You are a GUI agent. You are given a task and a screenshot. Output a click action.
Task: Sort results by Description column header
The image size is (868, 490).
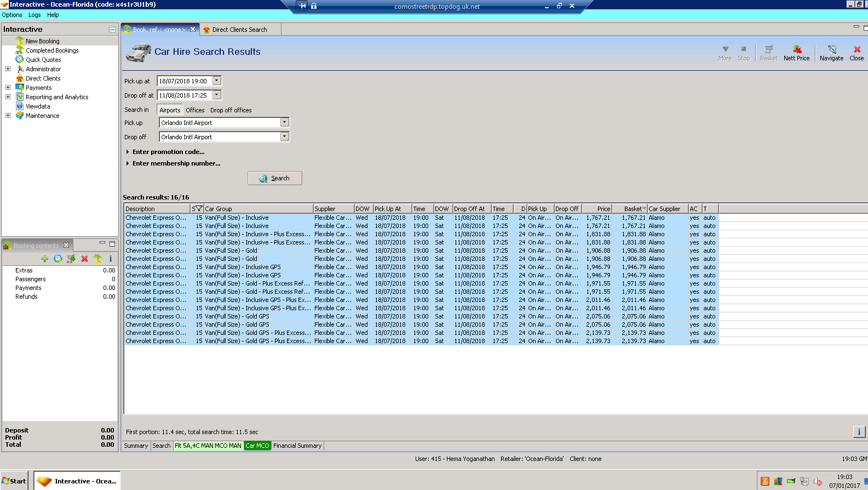pos(157,209)
